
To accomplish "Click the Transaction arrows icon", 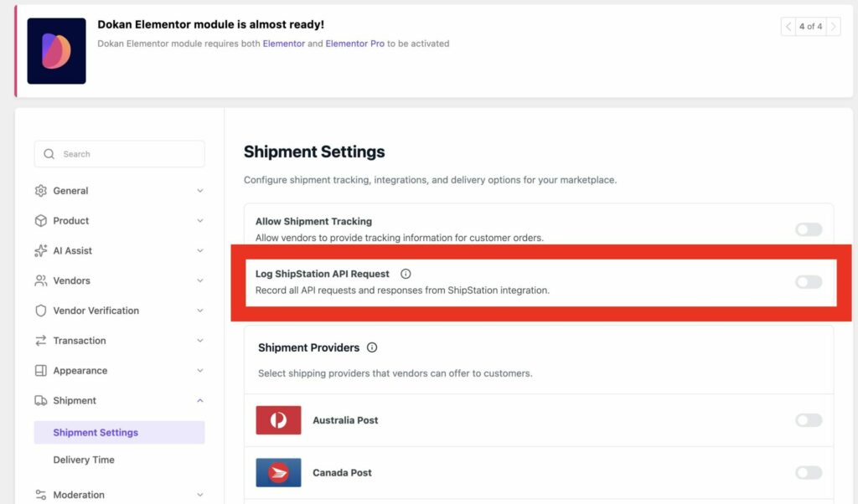I will click(x=40, y=341).
